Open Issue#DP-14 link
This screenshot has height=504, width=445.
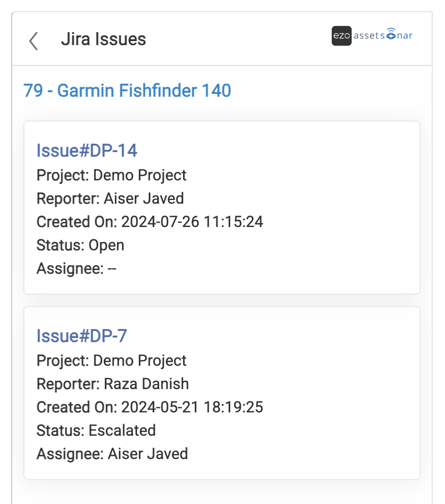tap(87, 150)
